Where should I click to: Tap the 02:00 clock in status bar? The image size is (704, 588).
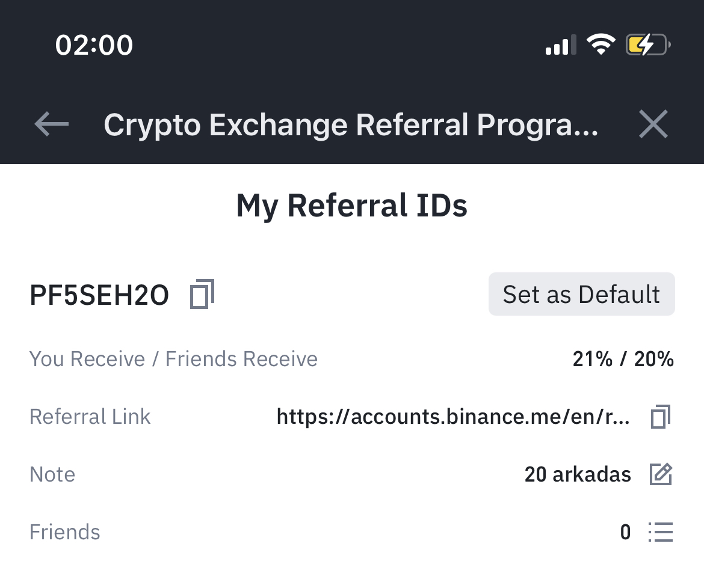point(94,45)
